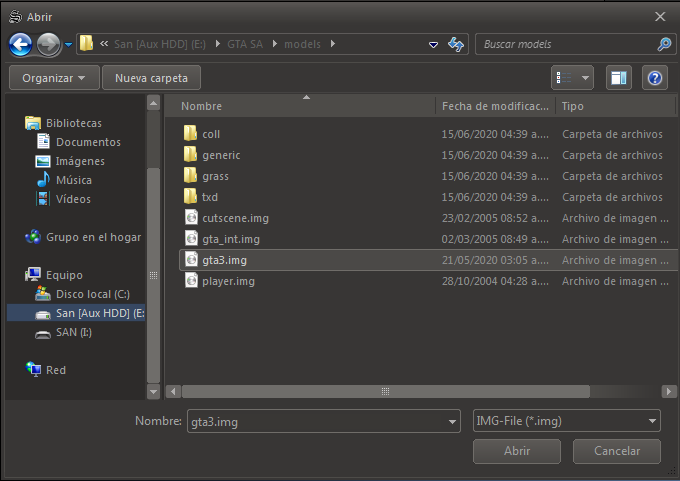This screenshot has width=680, height=481.
Task: Select the gta3.img file icon
Action: point(191,259)
